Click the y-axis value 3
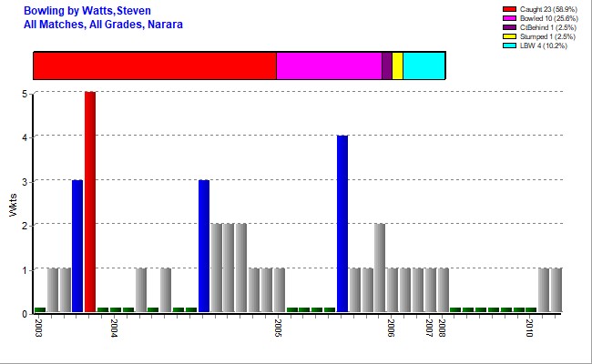The image size is (592, 364). click(x=25, y=182)
